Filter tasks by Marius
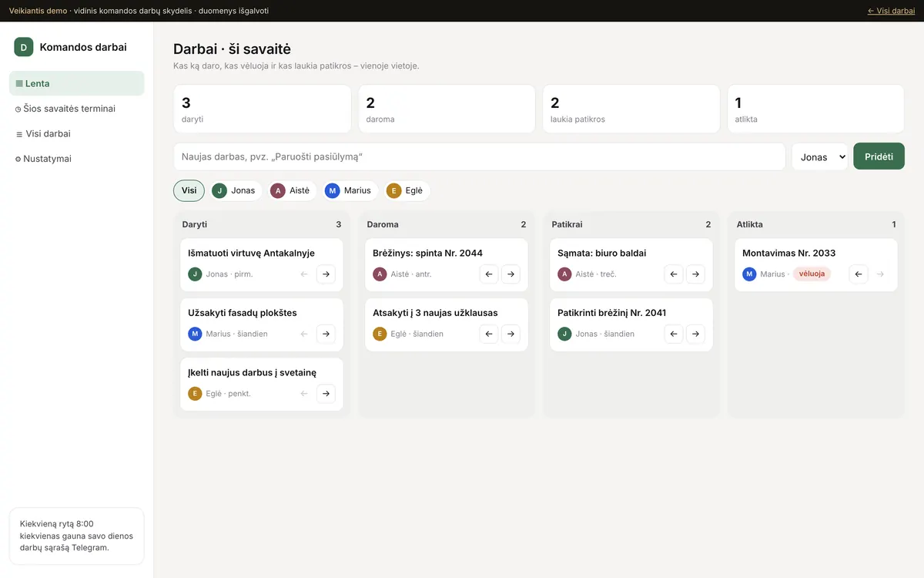 coord(350,190)
